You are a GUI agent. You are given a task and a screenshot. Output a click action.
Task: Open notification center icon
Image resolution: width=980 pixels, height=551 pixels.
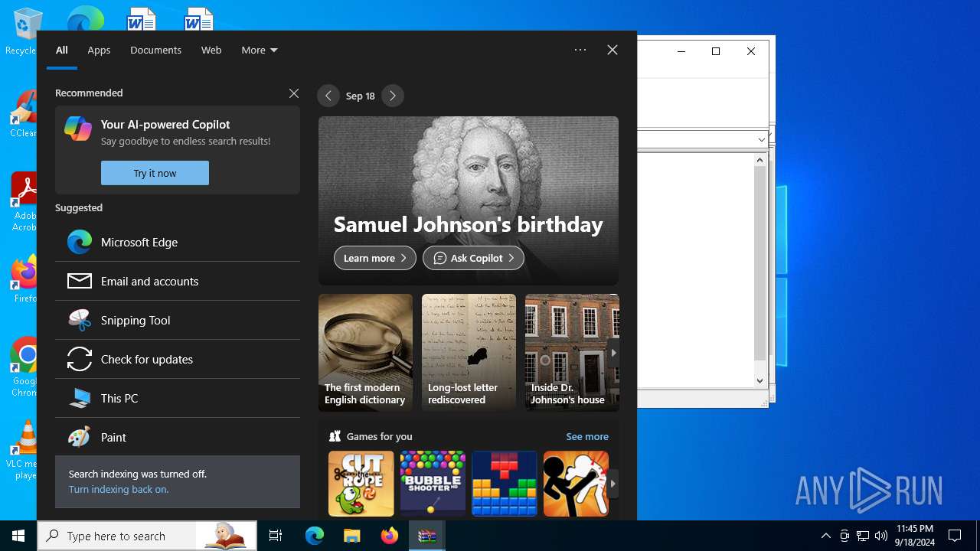point(955,536)
